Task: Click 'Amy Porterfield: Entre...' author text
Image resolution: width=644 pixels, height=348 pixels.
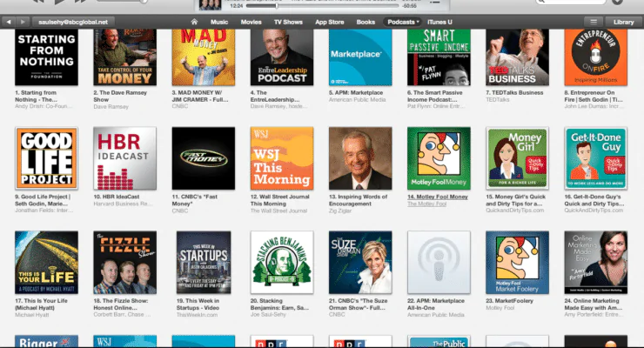Action: (594, 315)
